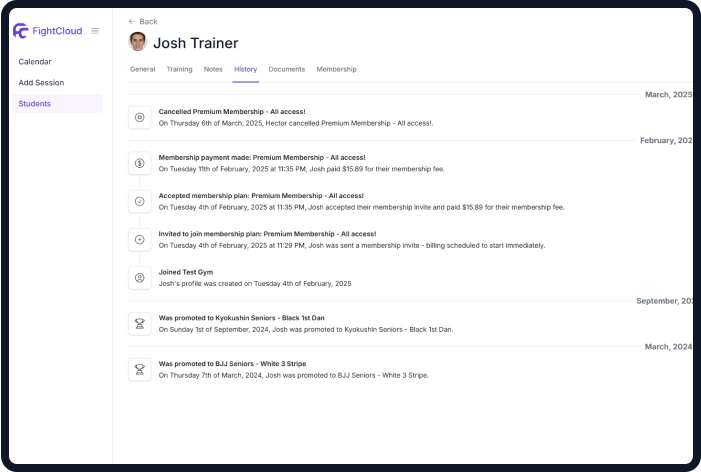
Task: Click the cancelled membership timeline icon
Action: pos(140,117)
